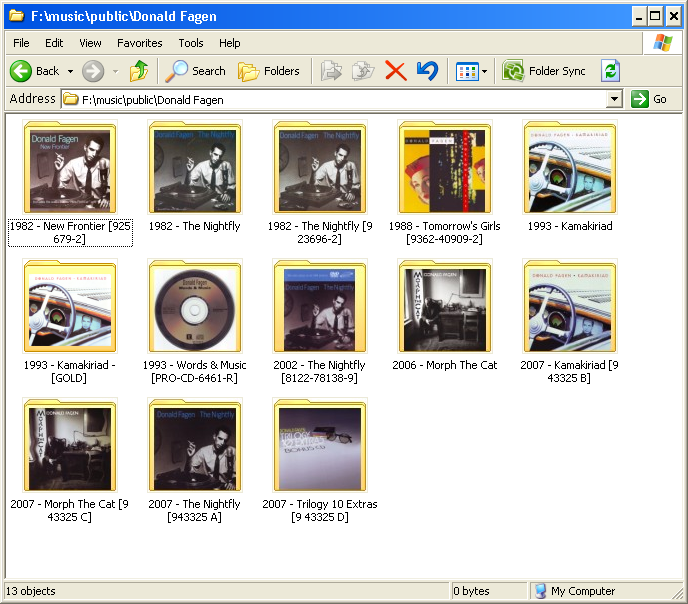The height and width of the screenshot is (604, 688).
Task: Open the Favorites menu
Action: 140,43
